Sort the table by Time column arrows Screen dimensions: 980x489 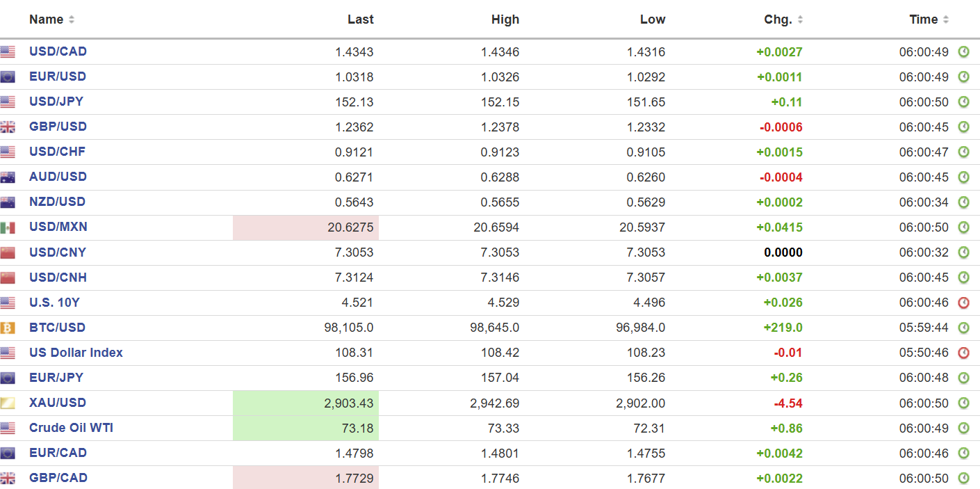[x=946, y=19]
